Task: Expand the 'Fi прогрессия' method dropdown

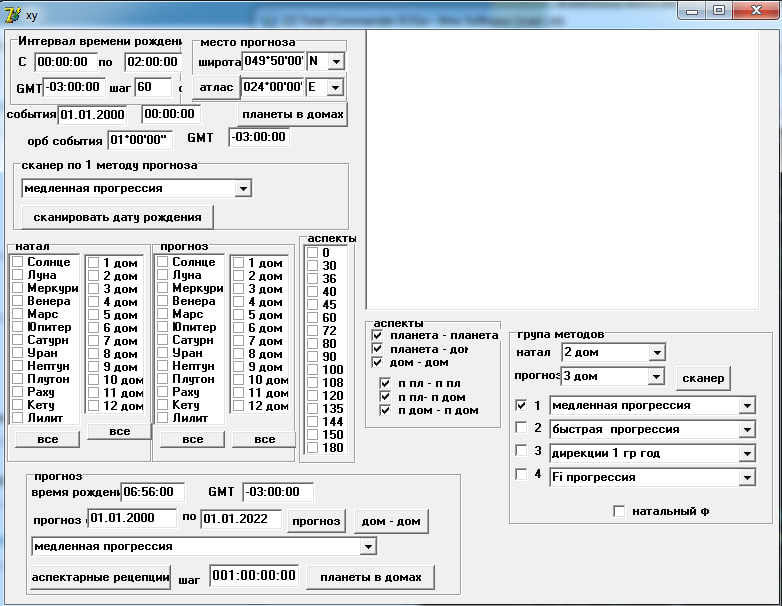Action: (x=747, y=478)
